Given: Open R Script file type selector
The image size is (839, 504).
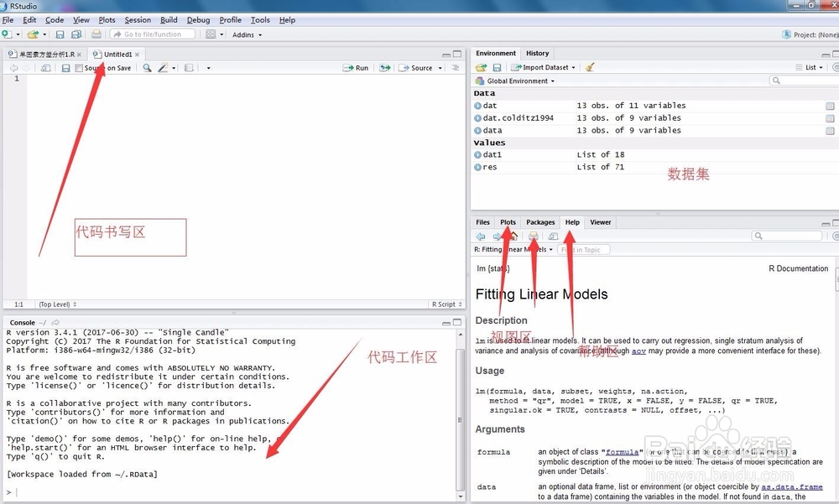Looking at the screenshot, I should [447, 304].
